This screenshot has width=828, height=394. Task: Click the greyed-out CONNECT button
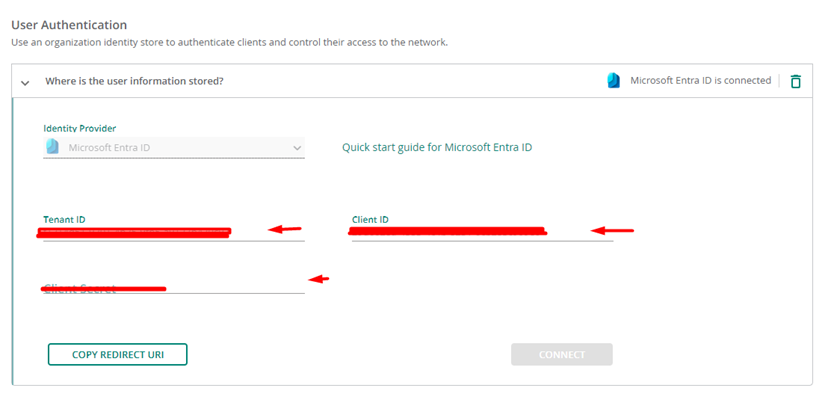click(x=562, y=354)
